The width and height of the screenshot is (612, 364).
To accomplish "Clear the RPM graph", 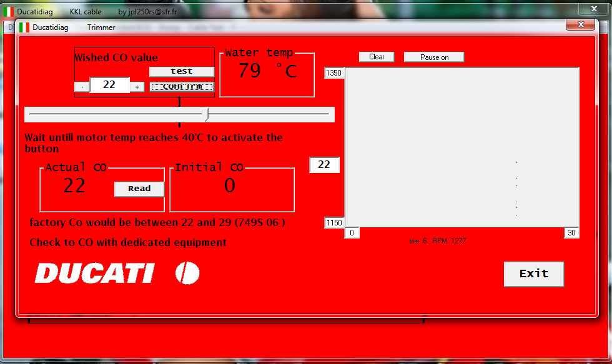I will (x=376, y=57).
